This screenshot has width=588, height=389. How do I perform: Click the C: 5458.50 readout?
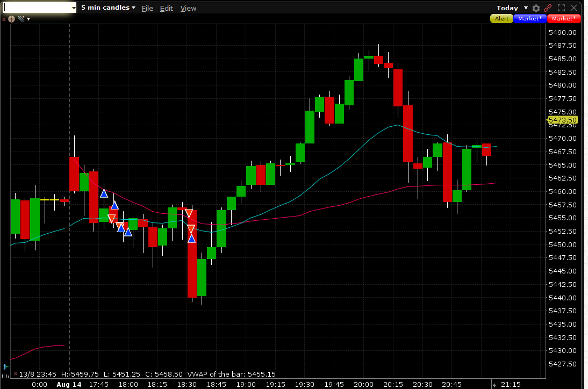tap(164, 374)
